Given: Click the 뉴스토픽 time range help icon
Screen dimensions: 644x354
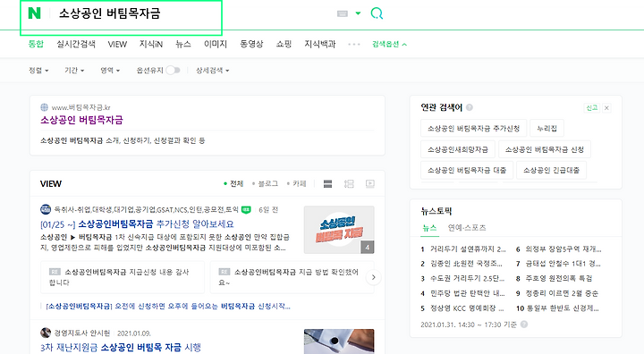Looking at the screenshot, I should coord(524,324).
